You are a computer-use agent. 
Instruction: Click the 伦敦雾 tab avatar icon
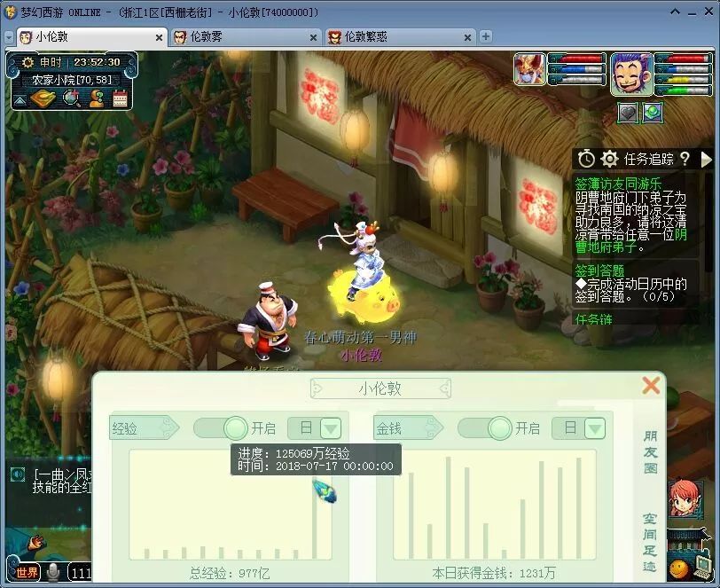coord(180,36)
